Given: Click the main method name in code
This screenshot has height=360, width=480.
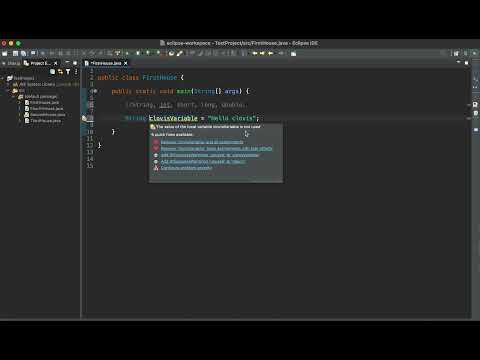Looking at the screenshot, I should click(x=184, y=91).
